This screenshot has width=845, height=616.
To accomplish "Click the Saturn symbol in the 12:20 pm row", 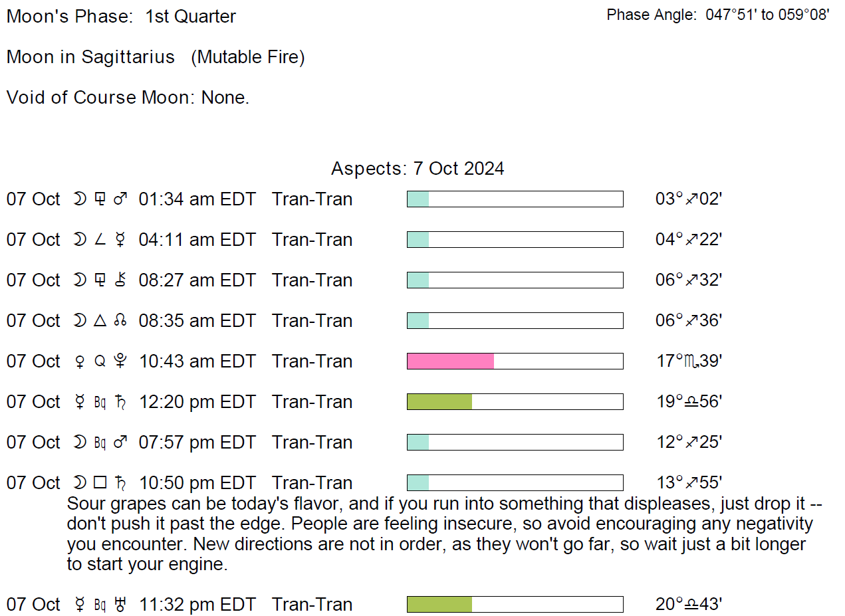I will pos(120,402).
